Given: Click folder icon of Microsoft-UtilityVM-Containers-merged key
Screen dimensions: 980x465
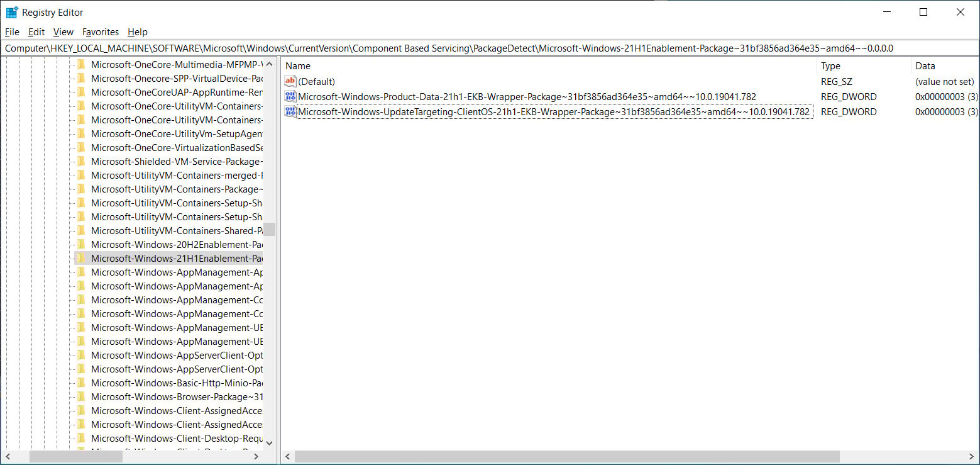Looking at the screenshot, I should (81, 175).
